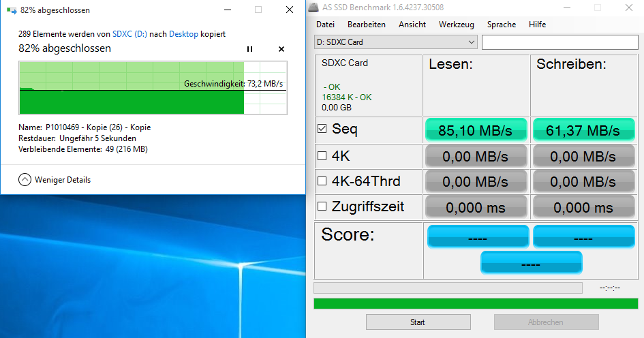
Task: Uncheck the Seq benchmark checkbox
Action: pos(322,129)
